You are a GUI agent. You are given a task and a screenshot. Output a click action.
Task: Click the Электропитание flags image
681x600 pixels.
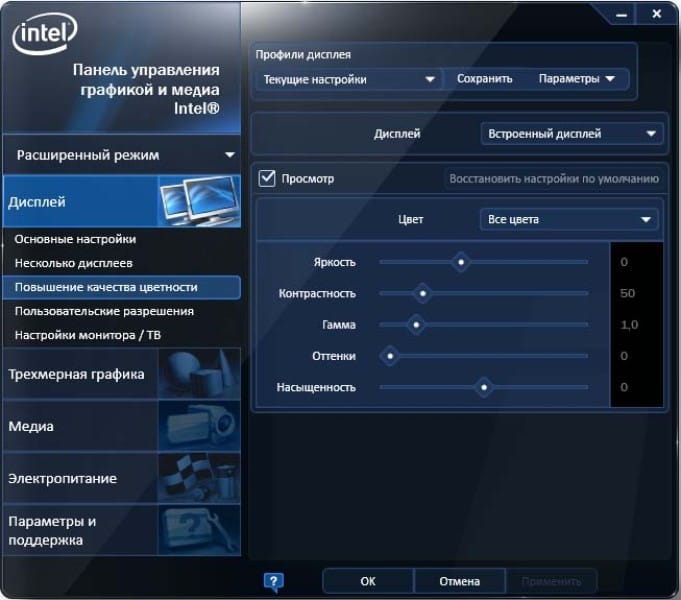[199, 478]
